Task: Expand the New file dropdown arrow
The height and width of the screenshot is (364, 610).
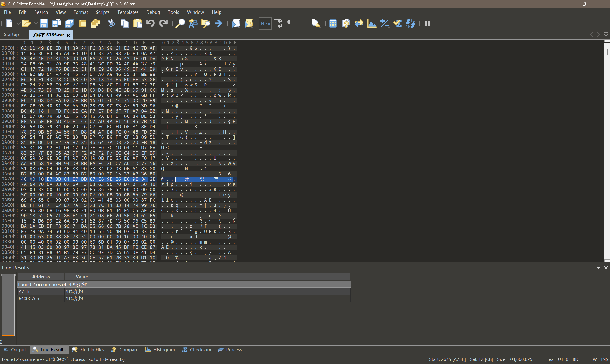Action: click(18, 24)
